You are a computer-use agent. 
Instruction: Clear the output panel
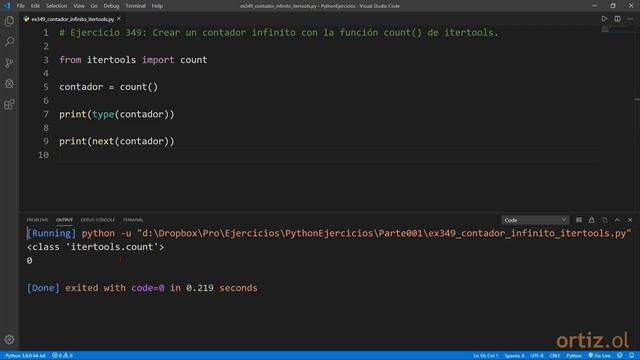579,220
